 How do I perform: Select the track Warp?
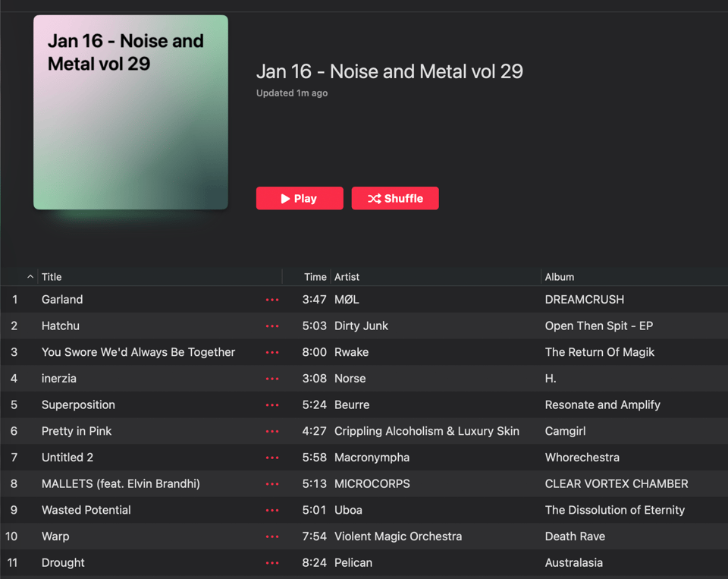[x=55, y=537]
